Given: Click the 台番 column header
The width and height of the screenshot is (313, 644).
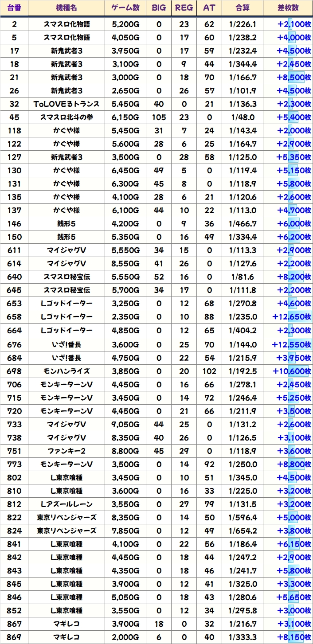Looking at the screenshot, I should pyautogui.click(x=14, y=8).
